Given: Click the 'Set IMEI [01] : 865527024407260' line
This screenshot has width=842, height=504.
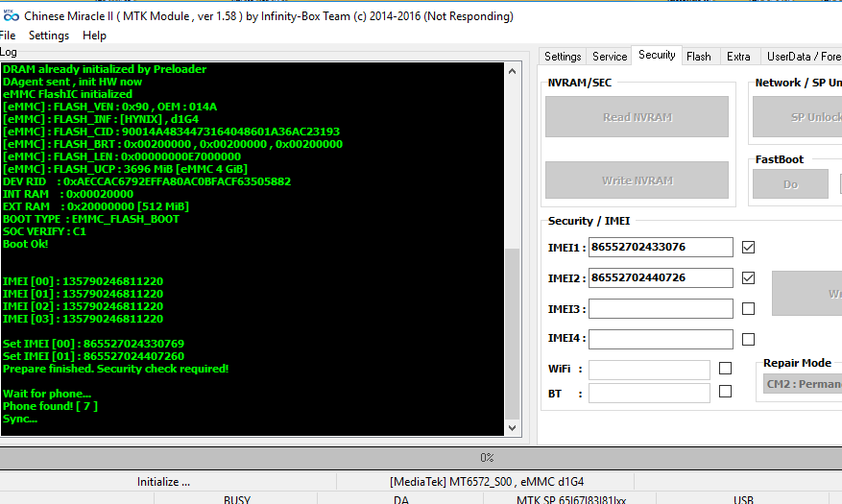Looking at the screenshot, I should click(93, 356).
